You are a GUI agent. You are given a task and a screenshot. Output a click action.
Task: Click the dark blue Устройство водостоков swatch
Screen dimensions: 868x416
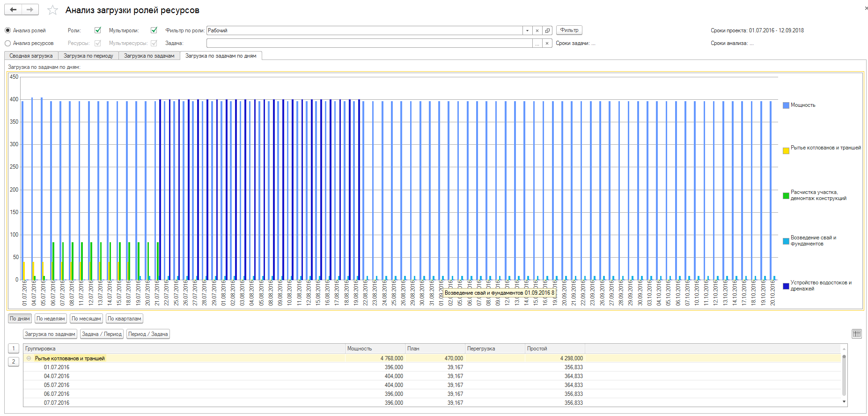786,286
